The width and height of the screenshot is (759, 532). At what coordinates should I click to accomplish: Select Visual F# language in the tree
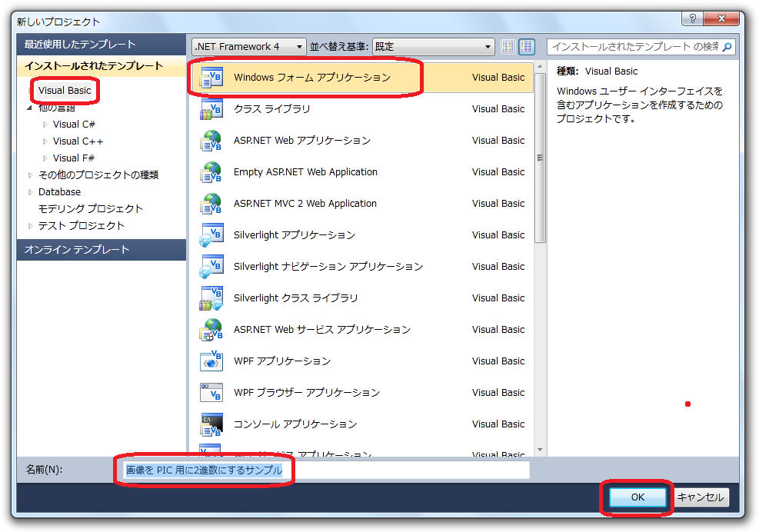click(74, 158)
